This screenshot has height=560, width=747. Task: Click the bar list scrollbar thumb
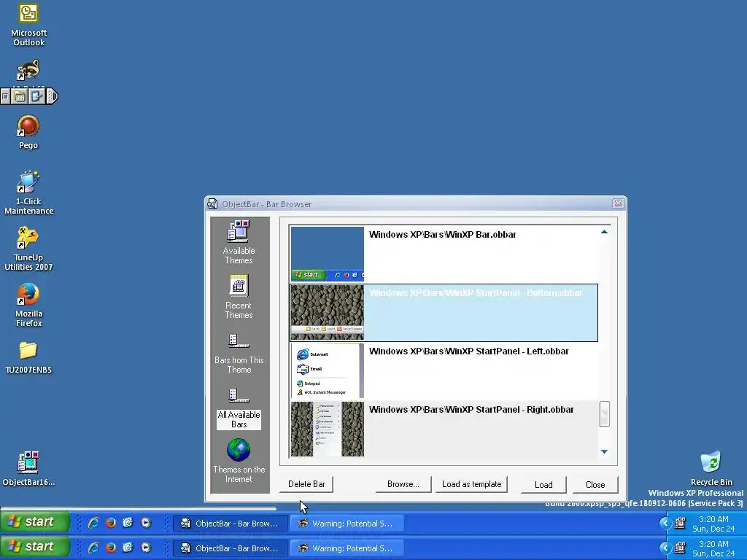click(x=604, y=414)
